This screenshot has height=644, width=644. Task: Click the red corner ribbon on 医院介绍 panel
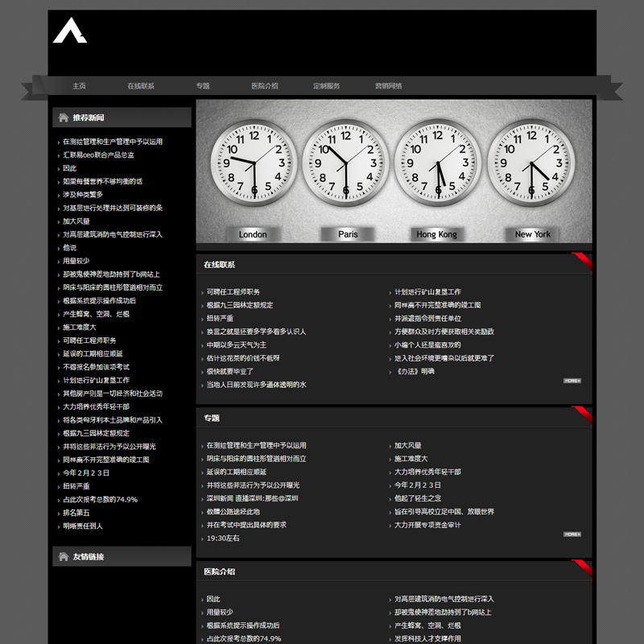(x=583, y=568)
